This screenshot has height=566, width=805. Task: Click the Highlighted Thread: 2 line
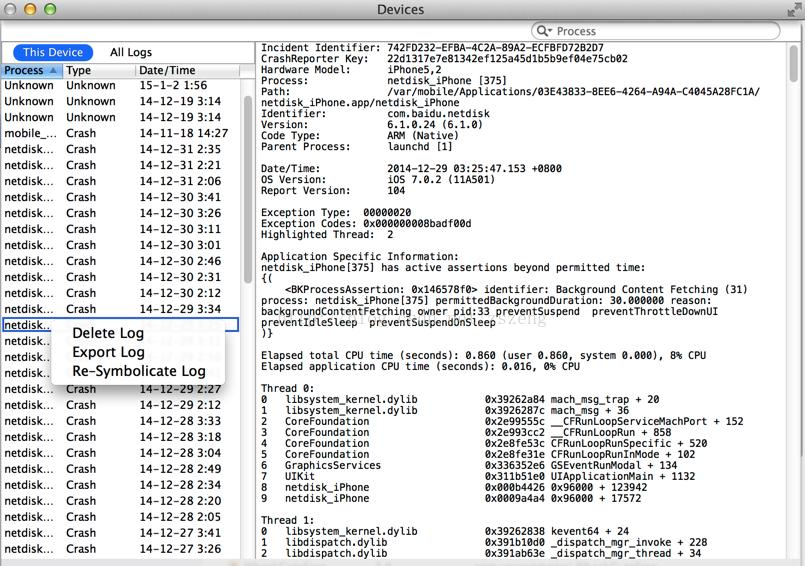click(327, 234)
